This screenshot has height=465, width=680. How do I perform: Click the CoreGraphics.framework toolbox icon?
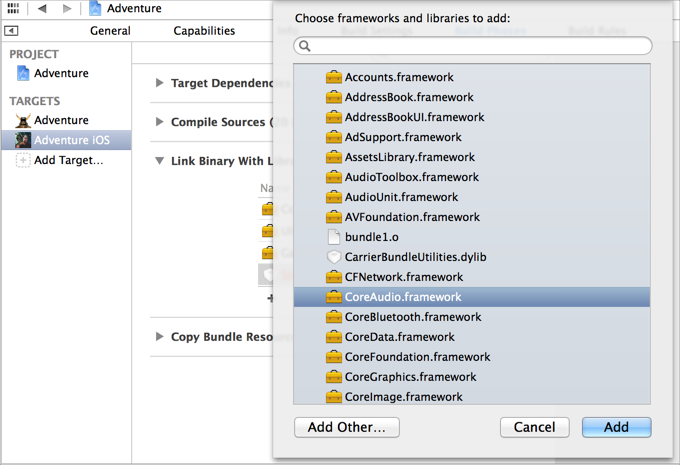[333, 377]
